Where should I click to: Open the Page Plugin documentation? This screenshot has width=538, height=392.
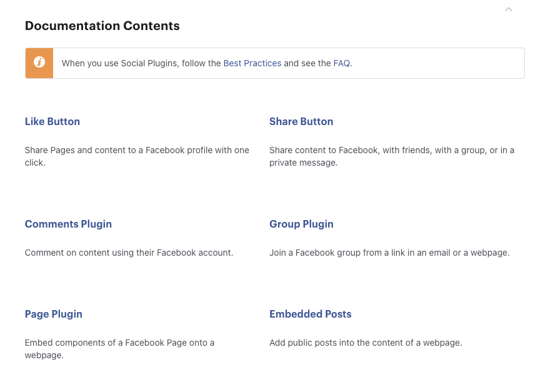coord(54,314)
